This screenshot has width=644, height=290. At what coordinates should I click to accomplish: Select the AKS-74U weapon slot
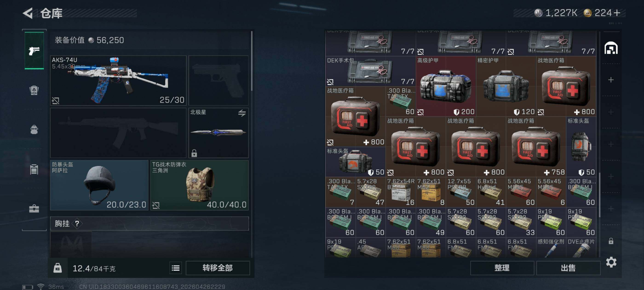pos(118,80)
